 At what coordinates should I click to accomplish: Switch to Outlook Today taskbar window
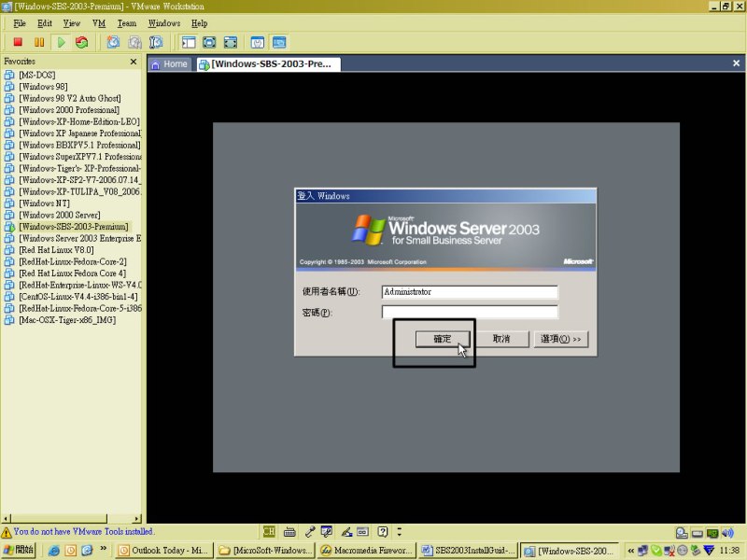(164, 551)
